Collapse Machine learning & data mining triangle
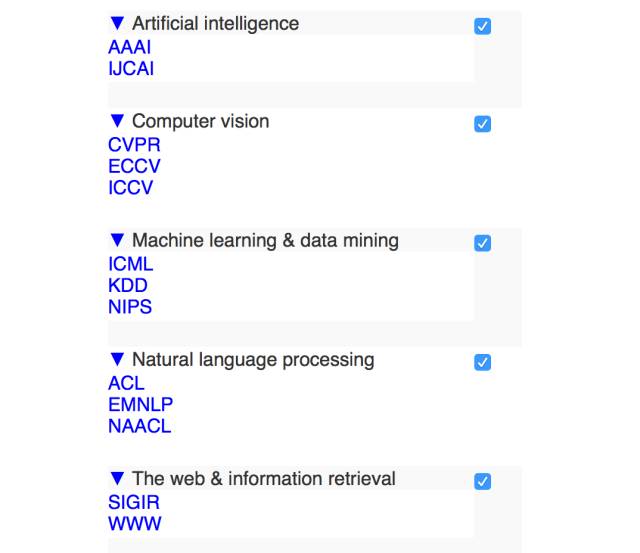The image size is (640, 553). pos(117,241)
